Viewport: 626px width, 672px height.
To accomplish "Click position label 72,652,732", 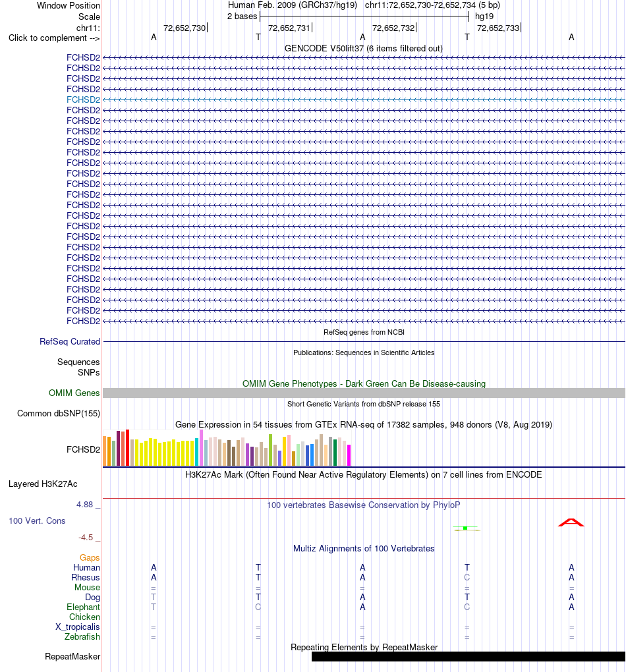I will coord(393,28).
